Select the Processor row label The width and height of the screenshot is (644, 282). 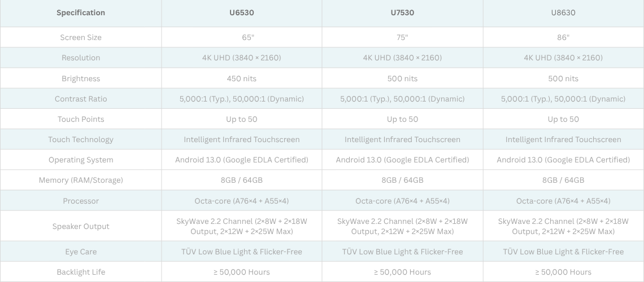(x=81, y=201)
